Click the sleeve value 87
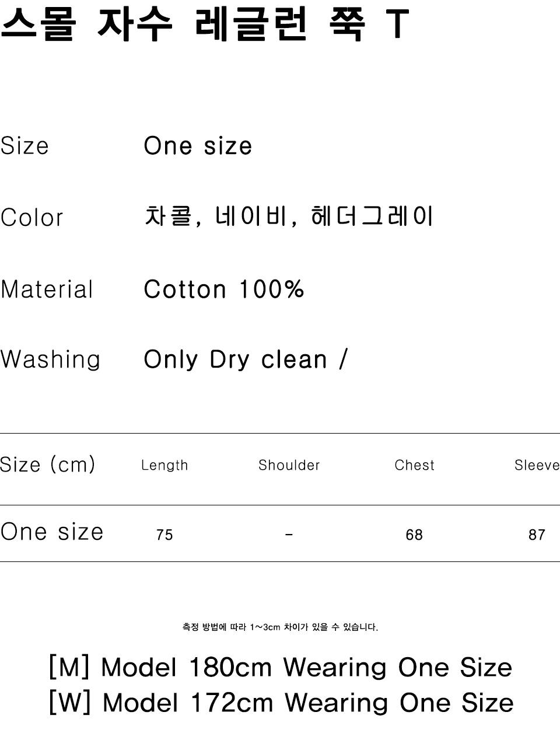Image resolution: width=560 pixels, height=747 pixels. 537,535
